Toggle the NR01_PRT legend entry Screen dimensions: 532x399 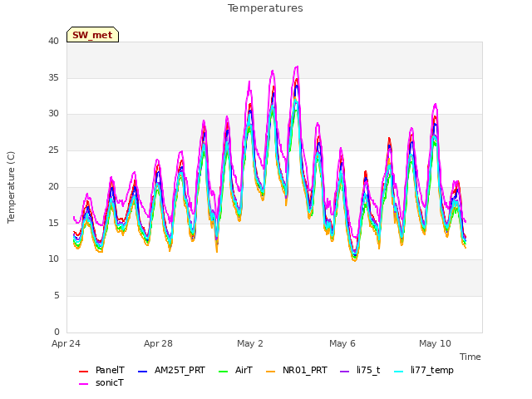coord(297,370)
